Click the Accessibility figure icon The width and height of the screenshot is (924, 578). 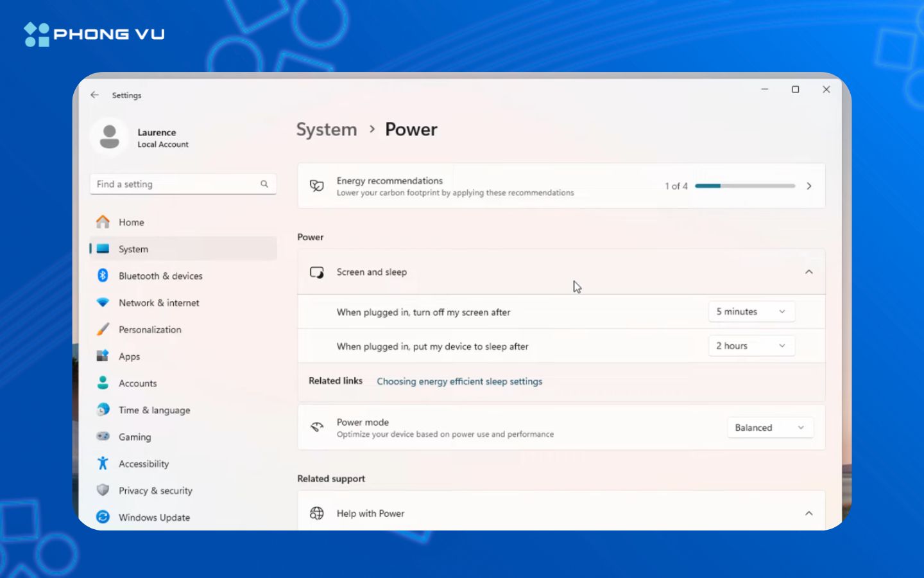(x=103, y=463)
